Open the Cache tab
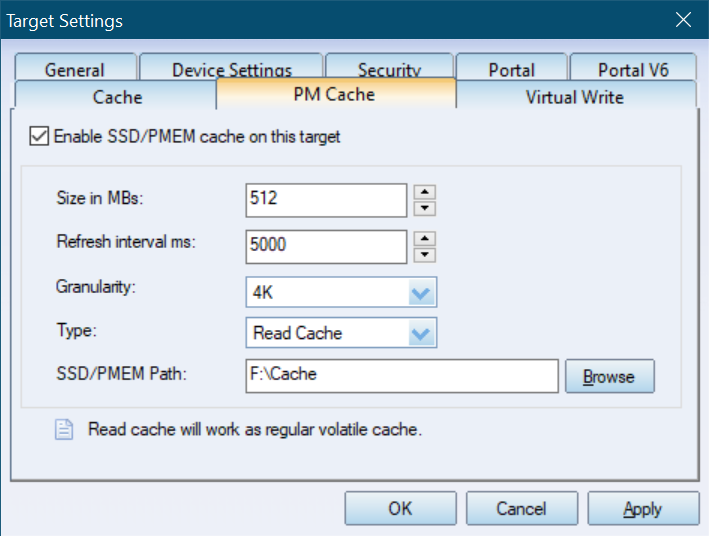This screenshot has width=709, height=536. coord(116,95)
